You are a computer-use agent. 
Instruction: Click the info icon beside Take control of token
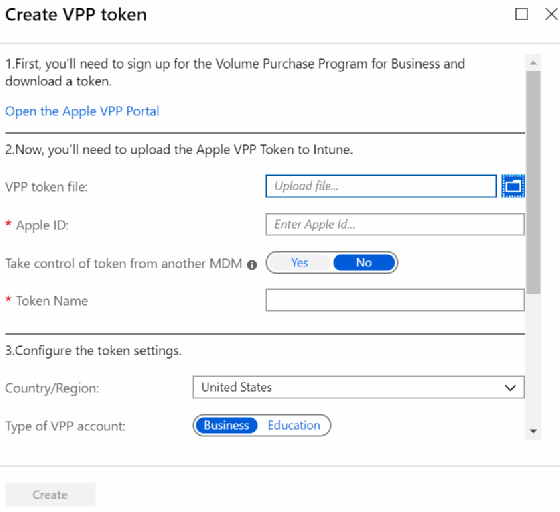(x=252, y=265)
